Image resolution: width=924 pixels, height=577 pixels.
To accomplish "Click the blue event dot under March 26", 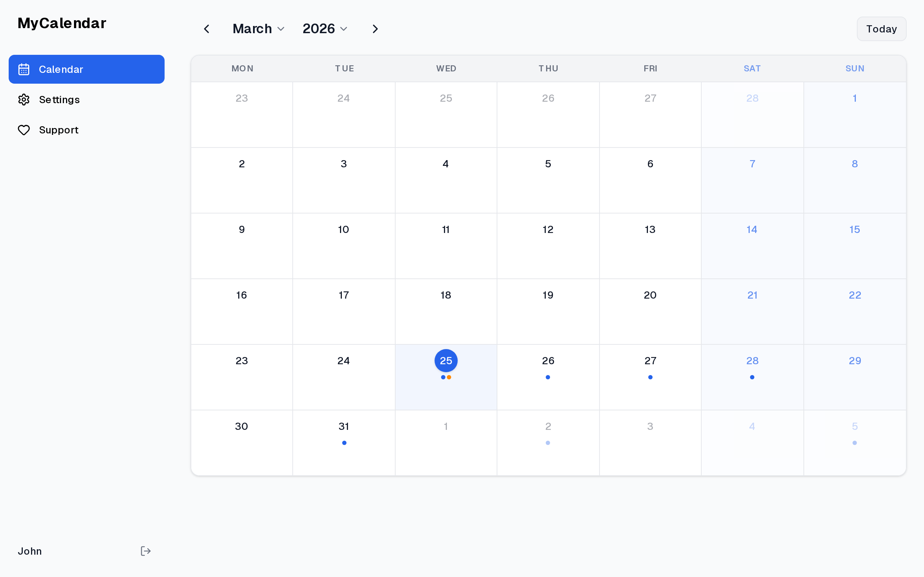I will coord(548,377).
